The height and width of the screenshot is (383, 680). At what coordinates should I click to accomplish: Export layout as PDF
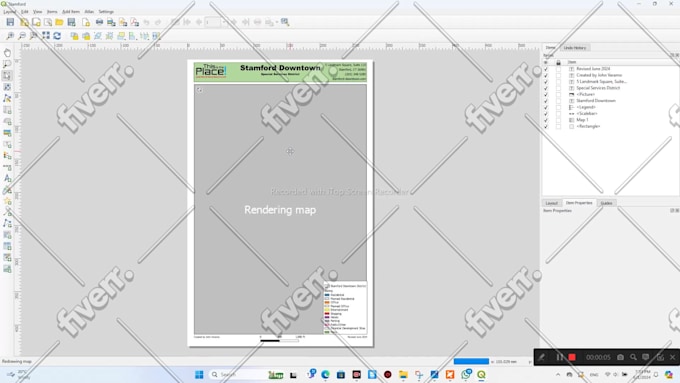point(135,22)
